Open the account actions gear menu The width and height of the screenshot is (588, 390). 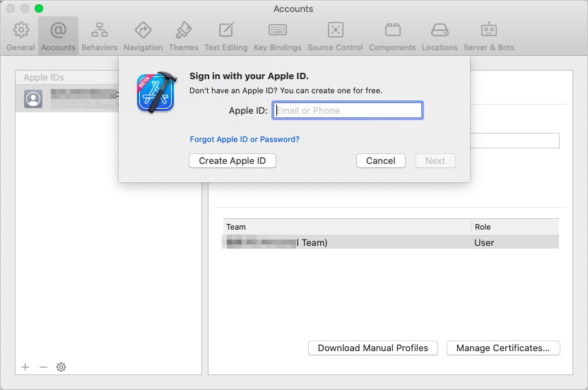coord(61,367)
